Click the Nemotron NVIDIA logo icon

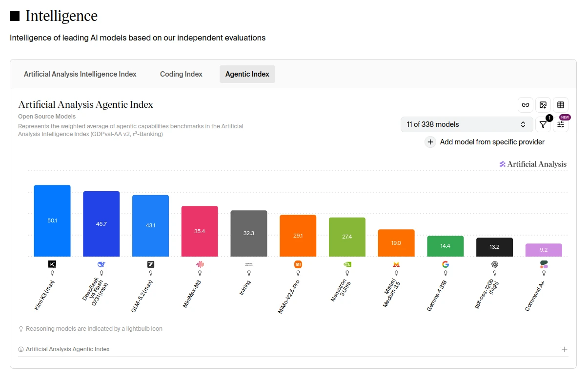coord(347,264)
